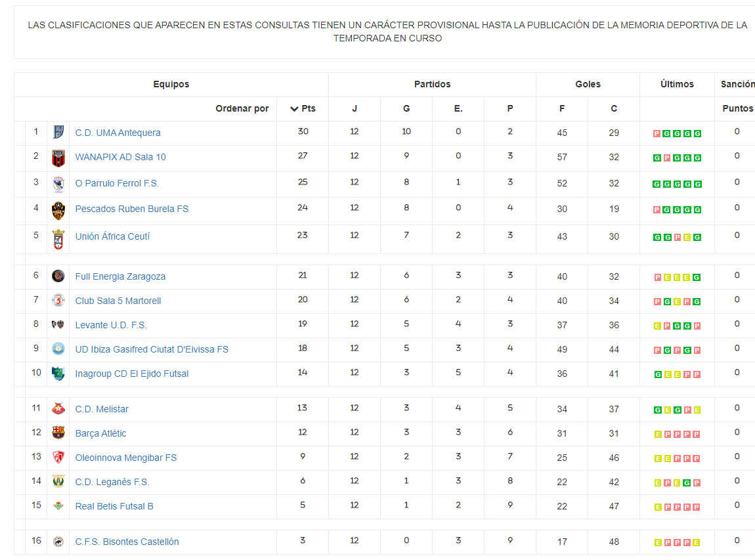The image size is (755, 560).
Task: Click the Unión África Ceutí crest
Action: click(x=58, y=240)
